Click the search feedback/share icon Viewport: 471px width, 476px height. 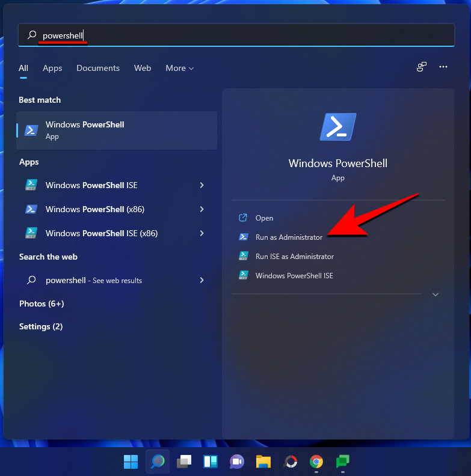pos(422,67)
